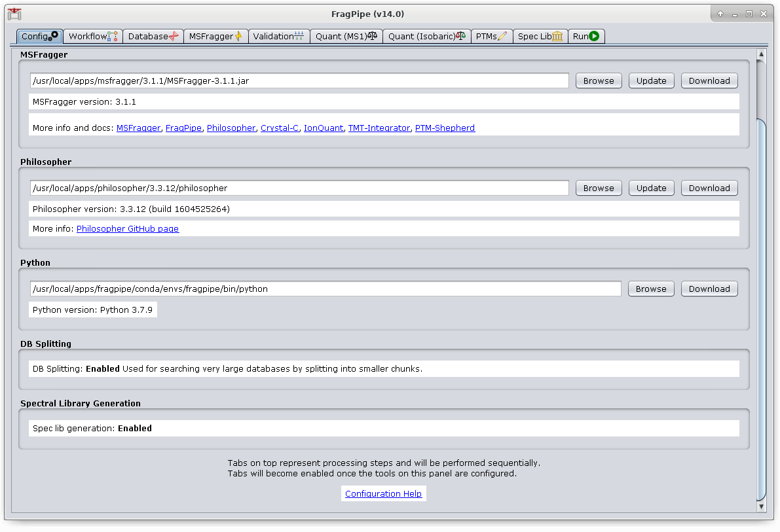The image size is (780, 532).
Task: Switch to the PTMs tab
Action: coord(491,37)
